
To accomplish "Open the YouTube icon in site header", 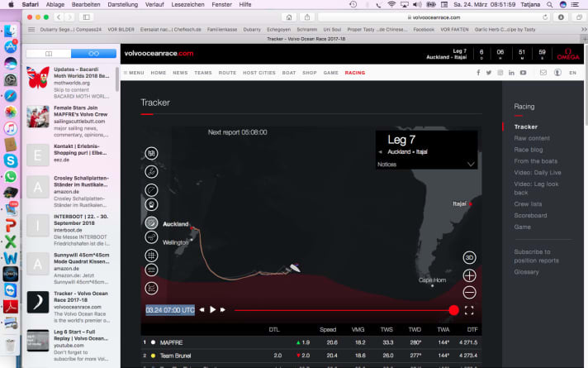I will click(x=523, y=73).
